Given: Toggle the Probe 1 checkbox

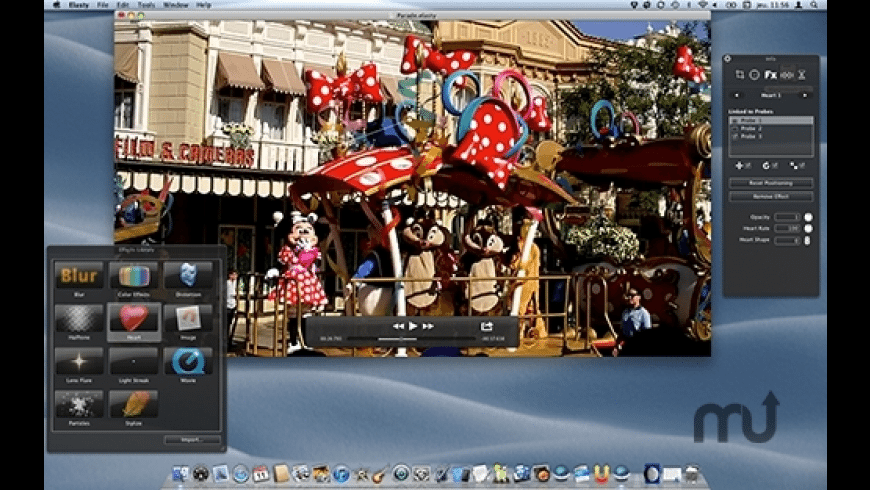Looking at the screenshot, I should (735, 120).
